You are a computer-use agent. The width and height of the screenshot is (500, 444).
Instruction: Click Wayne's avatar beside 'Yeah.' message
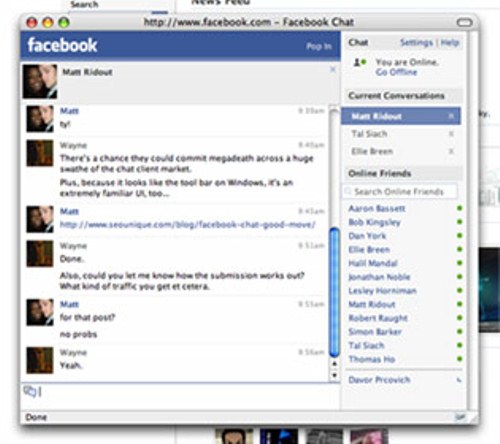pyautogui.click(x=40, y=360)
